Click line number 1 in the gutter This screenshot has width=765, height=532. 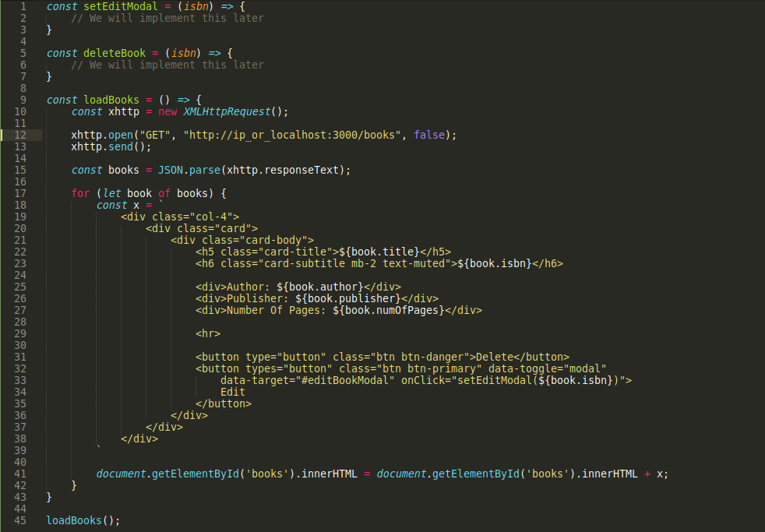[23, 6]
